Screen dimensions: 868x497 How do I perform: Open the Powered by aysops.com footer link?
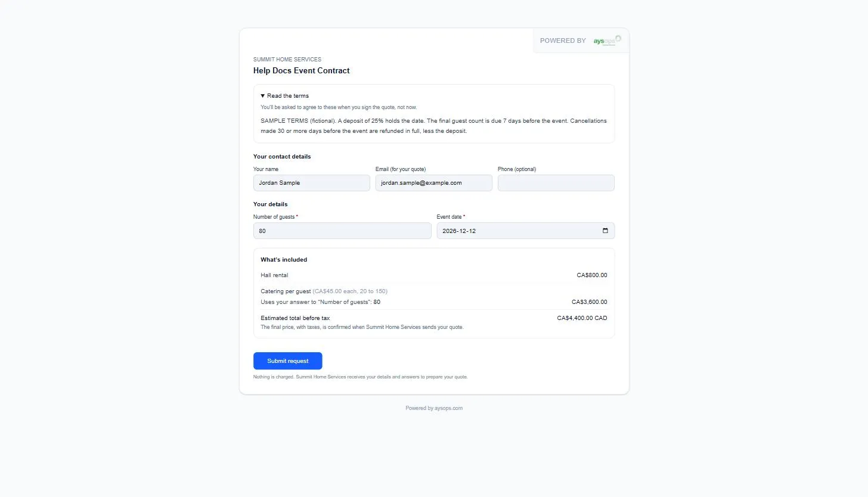[x=434, y=408]
